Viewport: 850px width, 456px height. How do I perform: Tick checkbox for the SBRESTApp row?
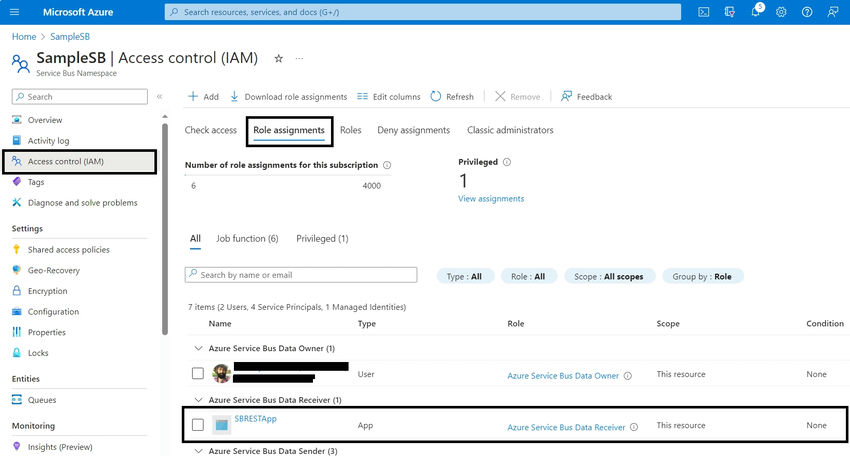(x=198, y=425)
